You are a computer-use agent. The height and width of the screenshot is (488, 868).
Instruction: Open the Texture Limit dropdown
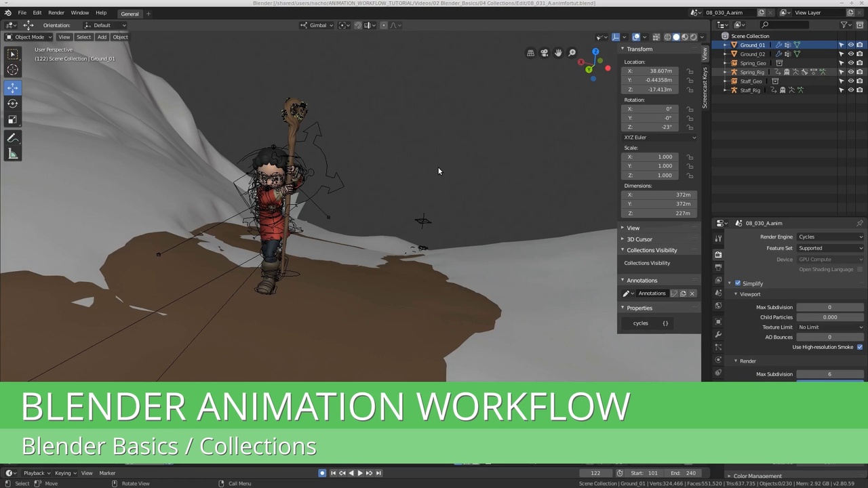point(830,327)
